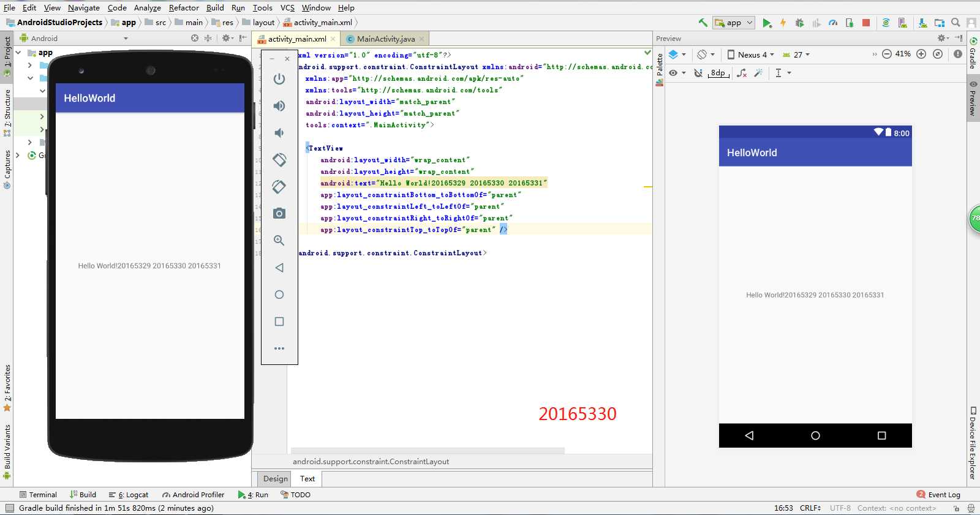Sync project with Gradle files icon
The image size is (980, 515).
tap(886, 23)
